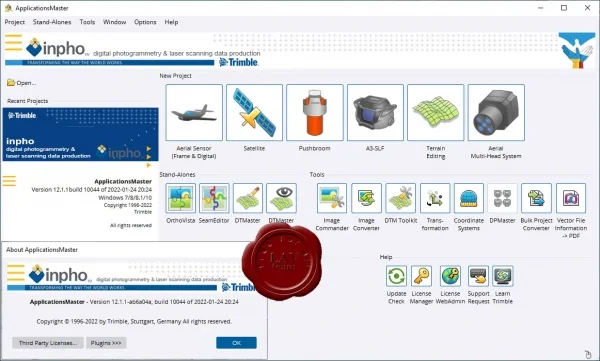Open the Stand-Alones menu

52,22
